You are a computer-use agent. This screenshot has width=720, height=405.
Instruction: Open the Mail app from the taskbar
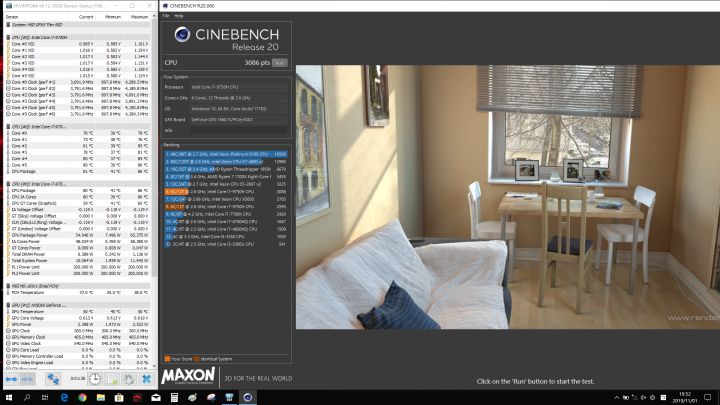point(156,398)
